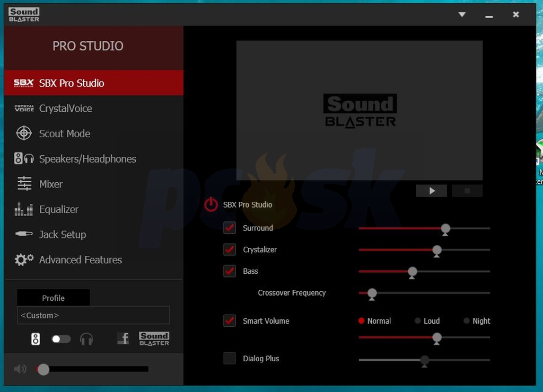
Task: Click the speaker output icon beside the switch
Action: click(36, 339)
